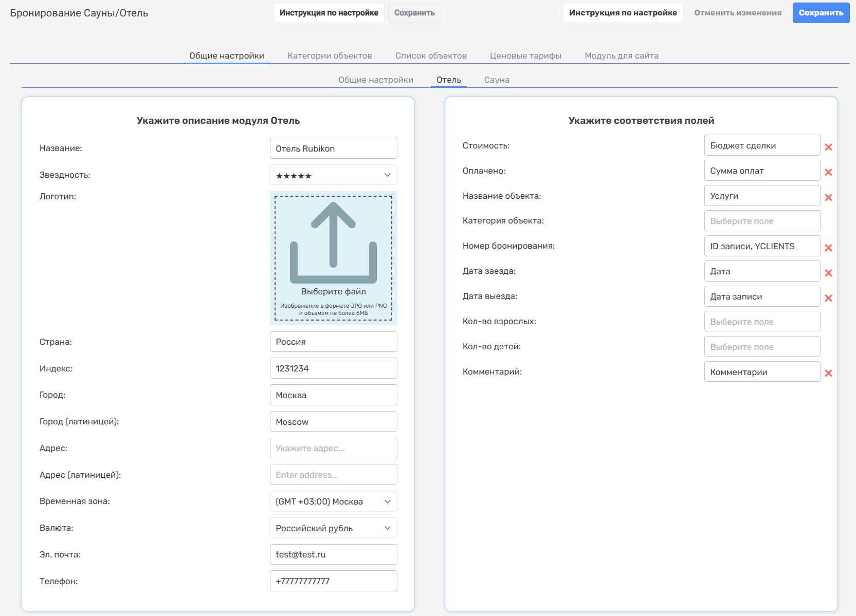Remove the Дата заезда mapping red X

coord(828,273)
